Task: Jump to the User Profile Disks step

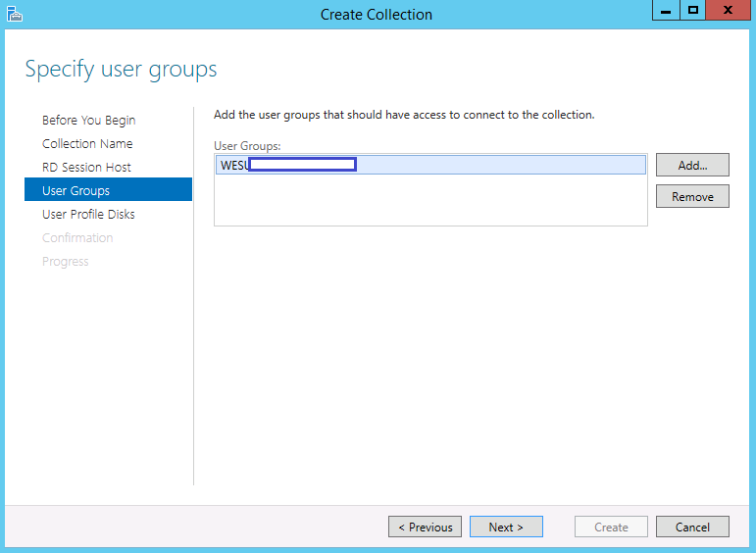Action: (88, 214)
